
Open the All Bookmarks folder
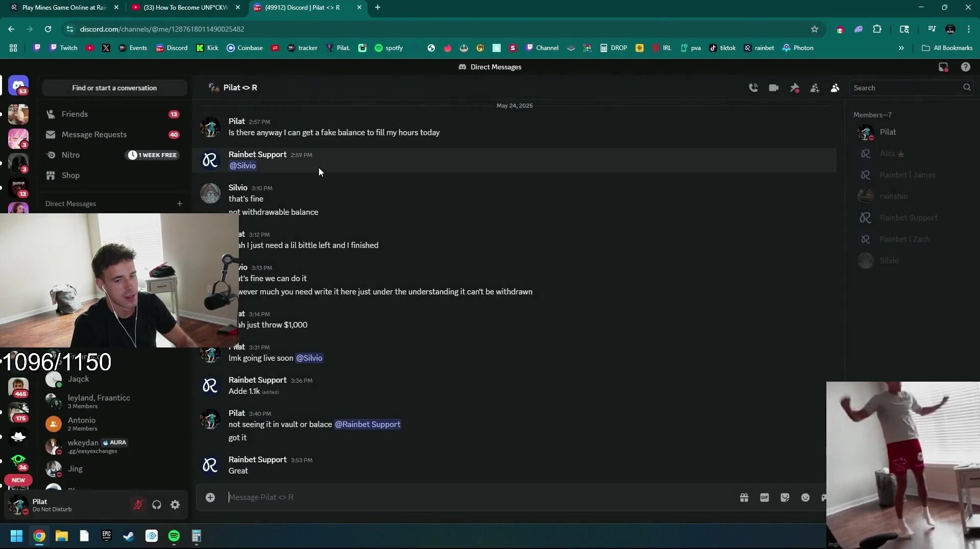[x=947, y=48]
